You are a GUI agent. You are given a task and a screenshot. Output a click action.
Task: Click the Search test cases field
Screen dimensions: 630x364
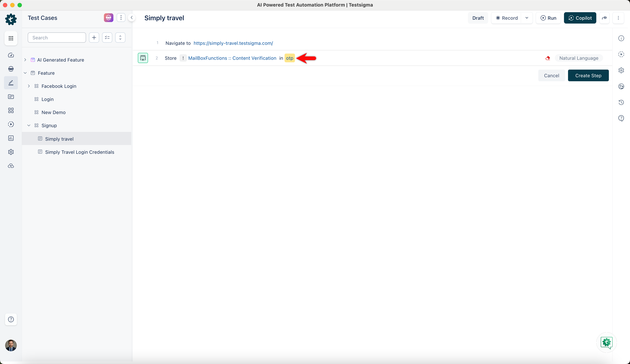click(x=57, y=38)
